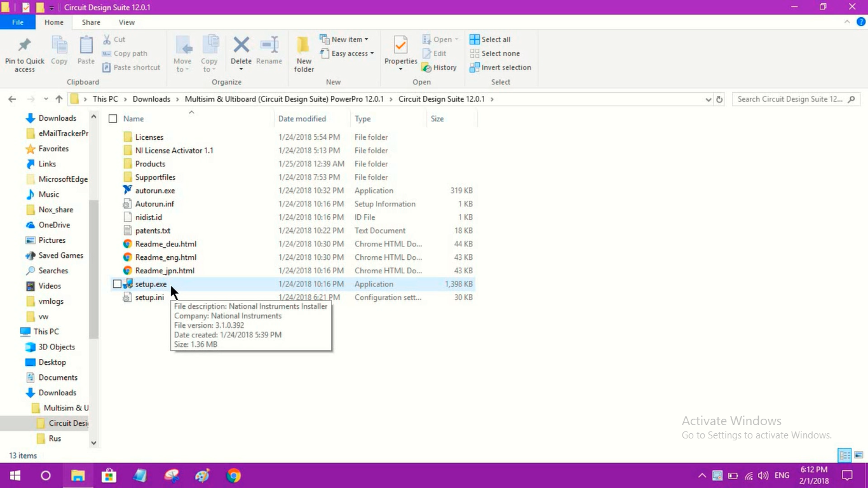Click the History icon in the Open group
Screen dimensions: 868x488
440,67
